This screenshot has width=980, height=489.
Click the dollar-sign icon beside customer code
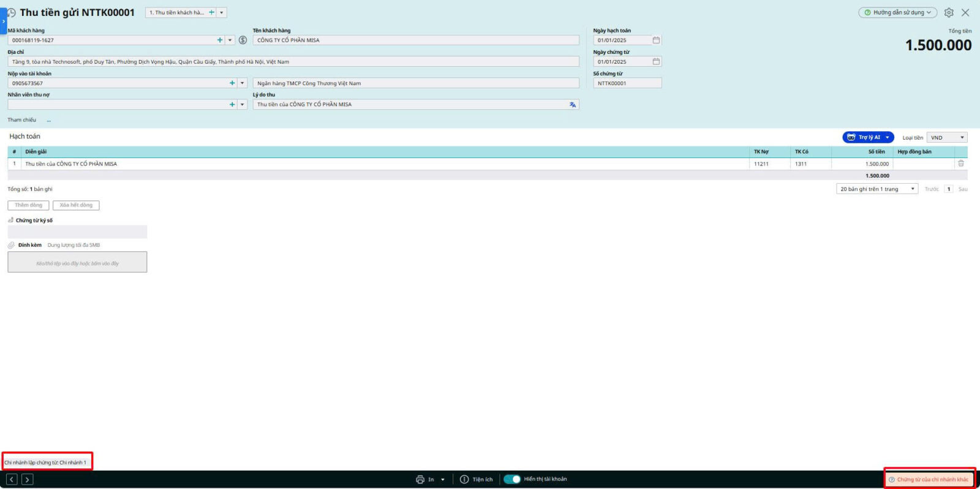(x=243, y=40)
